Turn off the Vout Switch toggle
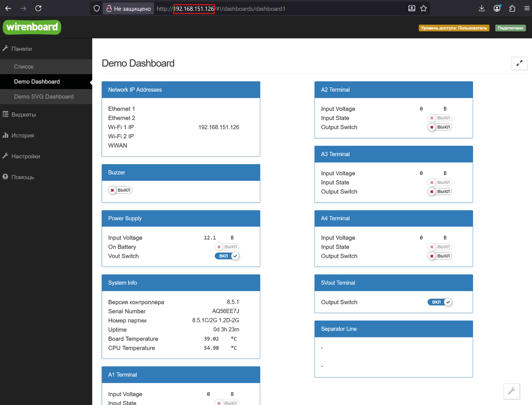Screen dimensions: 532x405 [x=227, y=256]
